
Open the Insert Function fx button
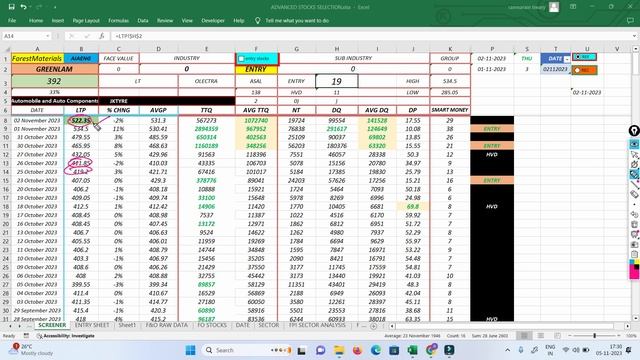102,36
